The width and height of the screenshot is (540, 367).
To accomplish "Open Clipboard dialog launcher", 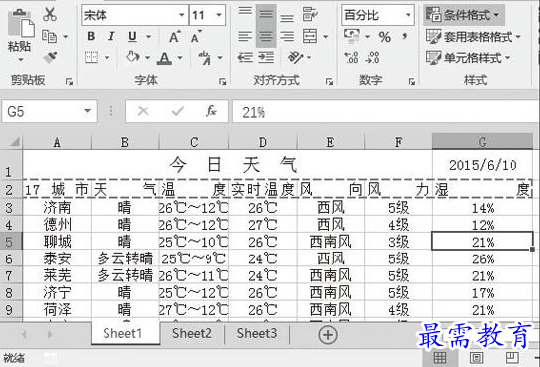I will click(x=70, y=82).
